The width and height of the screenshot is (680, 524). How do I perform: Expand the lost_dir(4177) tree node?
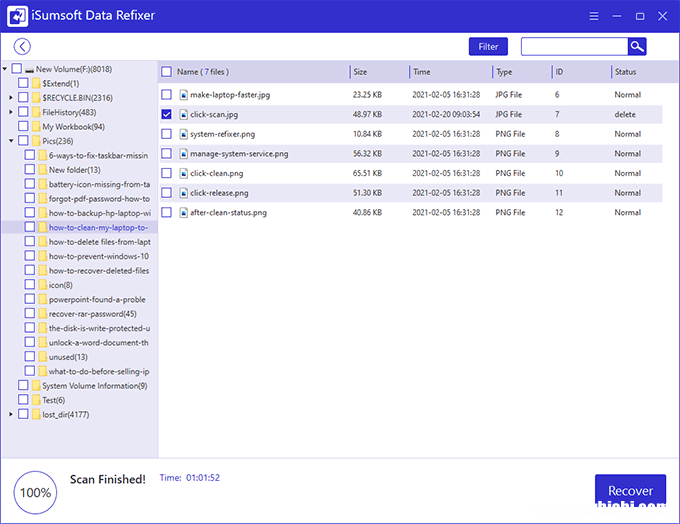pyautogui.click(x=11, y=414)
